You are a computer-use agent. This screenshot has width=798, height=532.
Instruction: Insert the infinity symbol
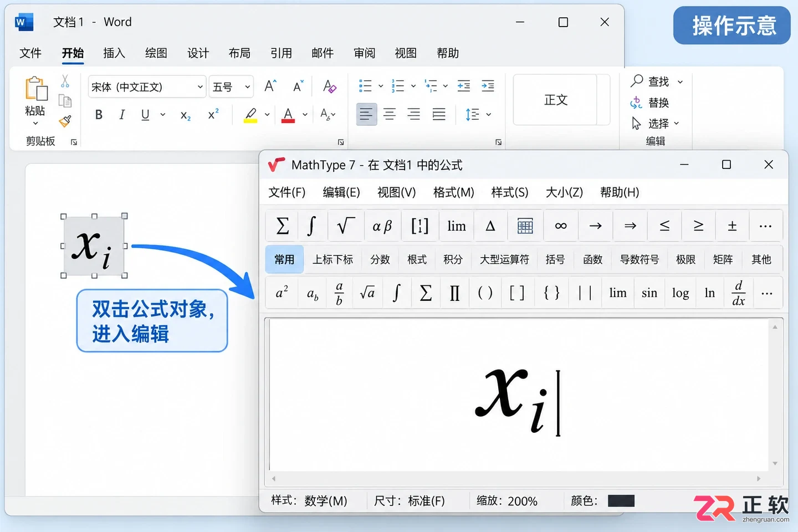[561, 226]
